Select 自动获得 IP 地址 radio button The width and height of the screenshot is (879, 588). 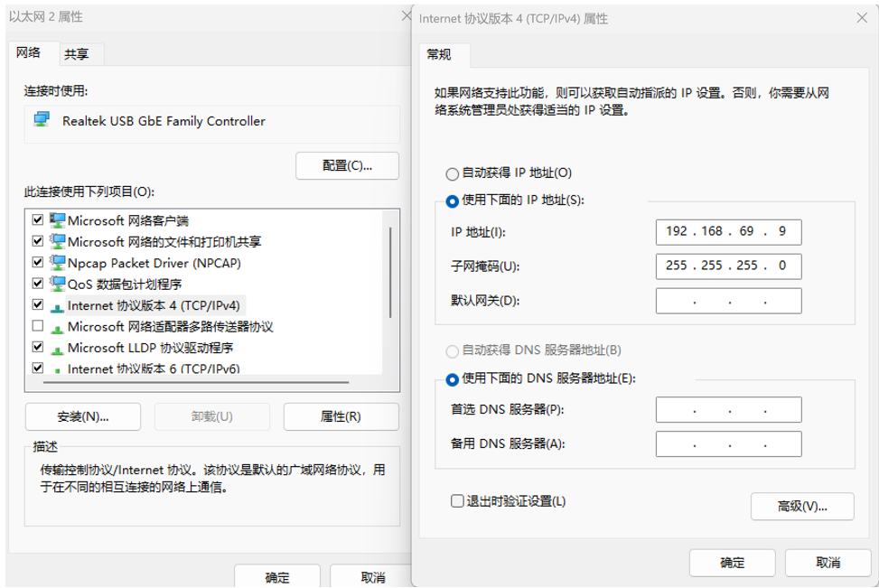452,173
